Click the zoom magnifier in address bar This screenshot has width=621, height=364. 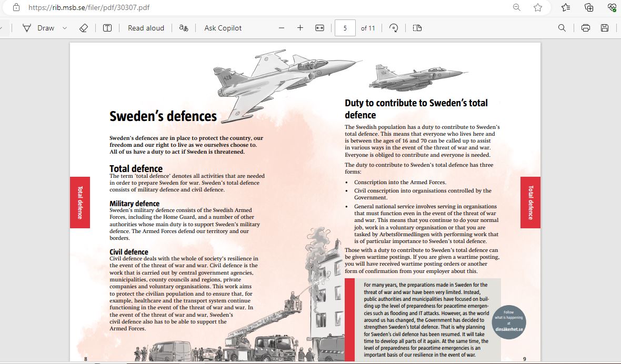tap(516, 7)
